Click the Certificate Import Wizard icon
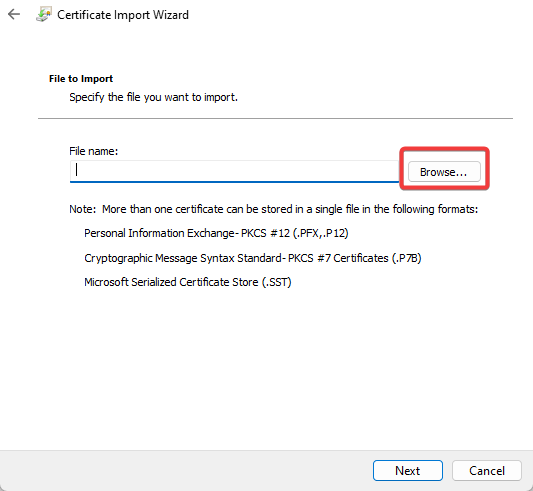Viewport: 533px width, 491px height. point(44,15)
